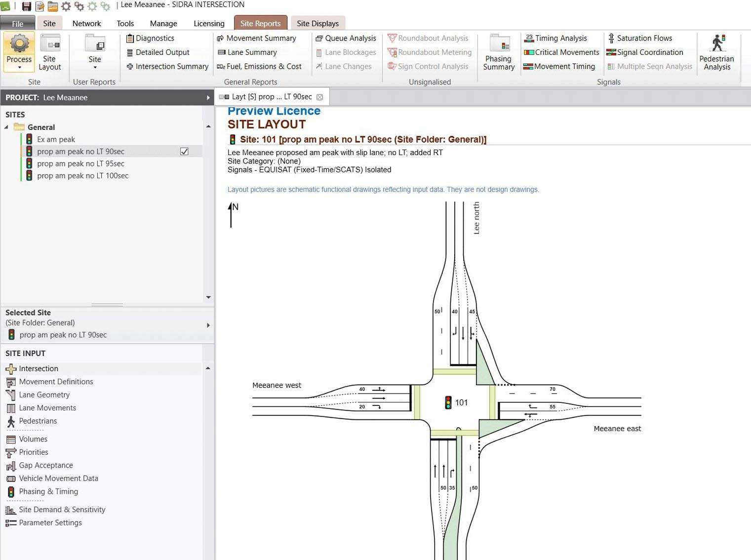
Task: Expand the PROJECT Lee Meaanee panel arrow
Action: point(208,98)
